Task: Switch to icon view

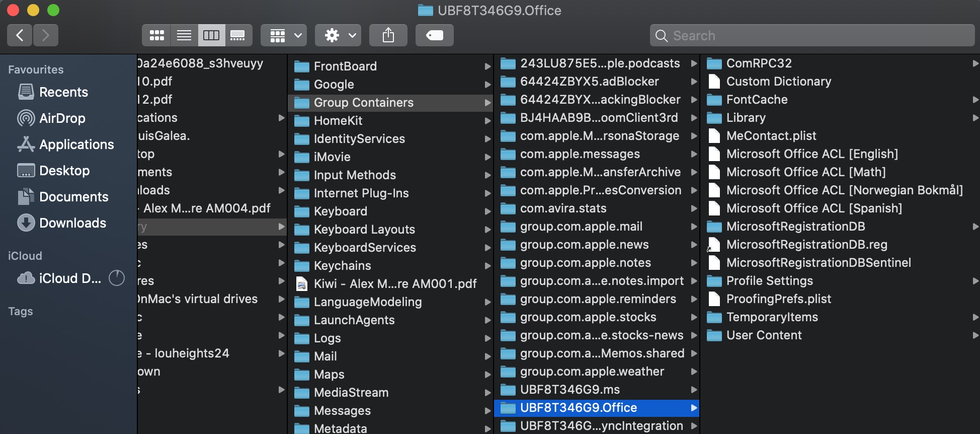Action: tap(156, 35)
